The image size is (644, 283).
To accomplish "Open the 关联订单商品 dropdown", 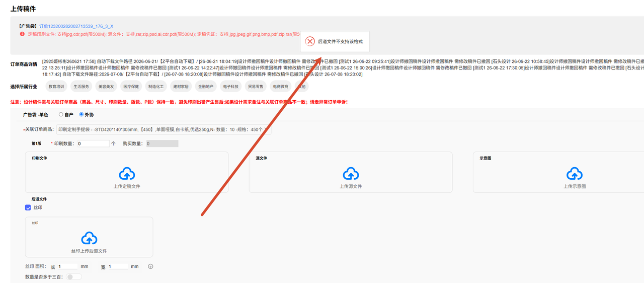I will 164,129.
